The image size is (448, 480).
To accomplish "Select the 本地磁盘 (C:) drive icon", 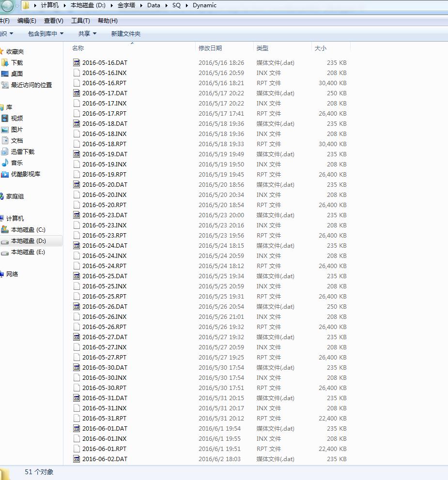I will tap(5, 229).
